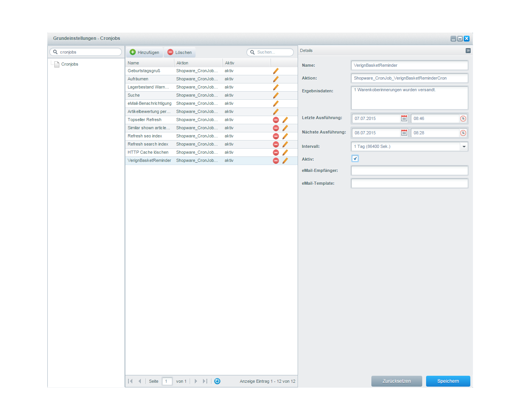Toggle the Aktiv checkbox
Viewport: 520px width, 420px height.
(x=355, y=158)
